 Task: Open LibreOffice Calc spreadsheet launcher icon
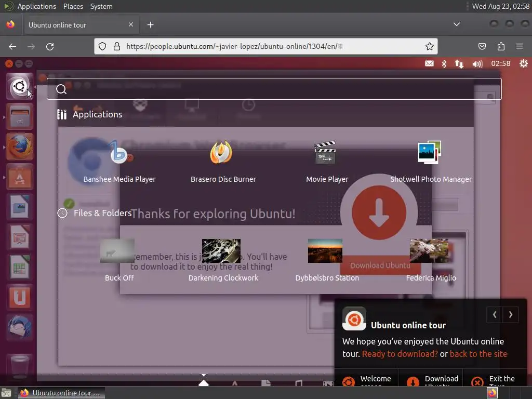click(x=19, y=267)
